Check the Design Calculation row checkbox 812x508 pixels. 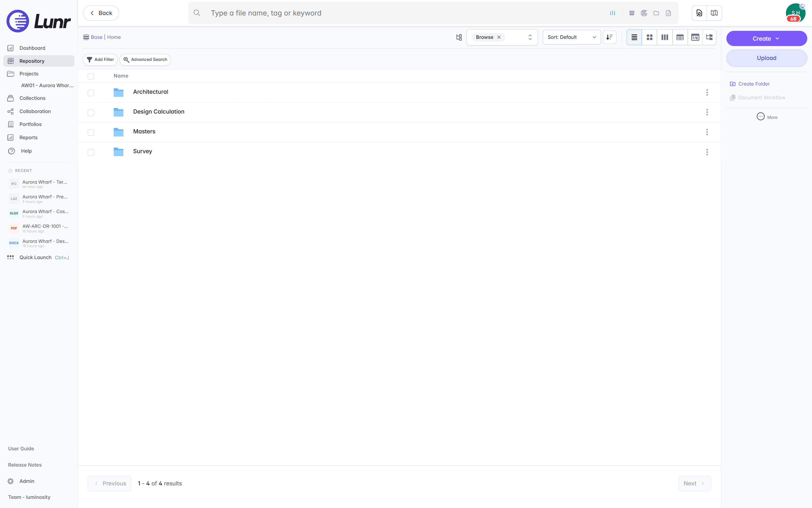[91, 113]
